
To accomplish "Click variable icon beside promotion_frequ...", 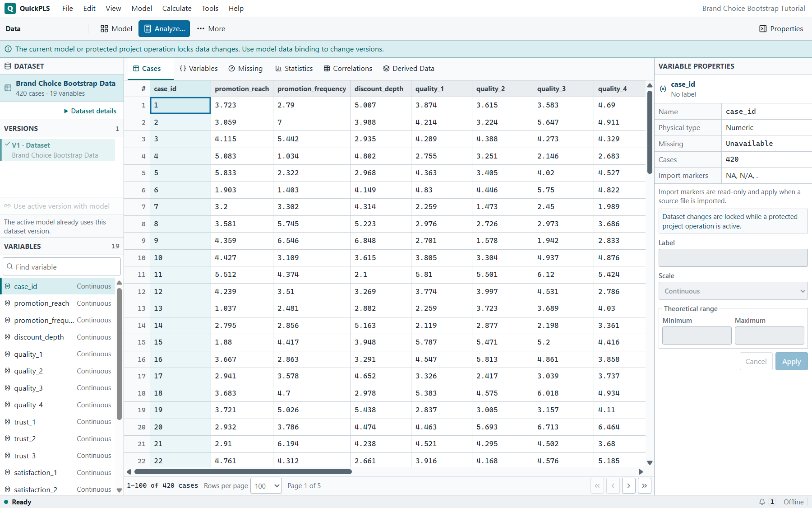I will 8,320.
